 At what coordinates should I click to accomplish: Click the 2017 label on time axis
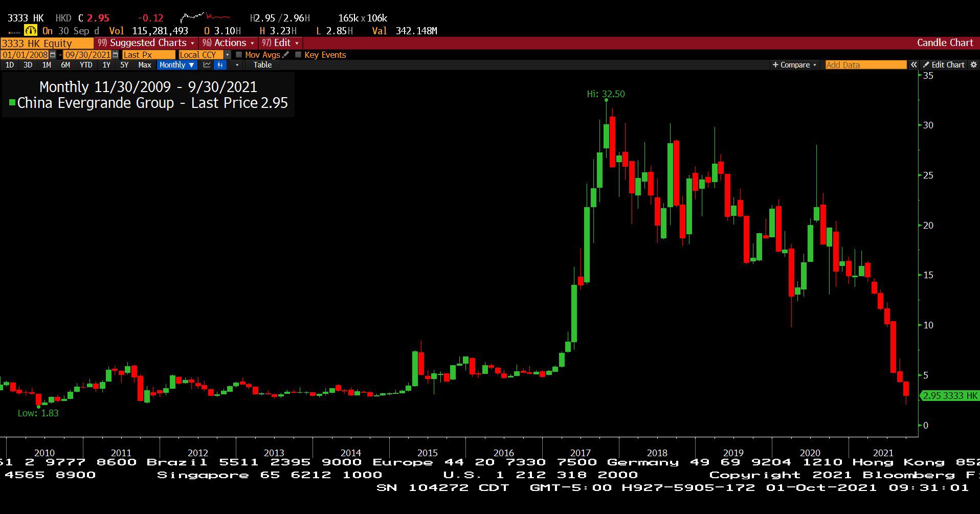pos(581,453)
